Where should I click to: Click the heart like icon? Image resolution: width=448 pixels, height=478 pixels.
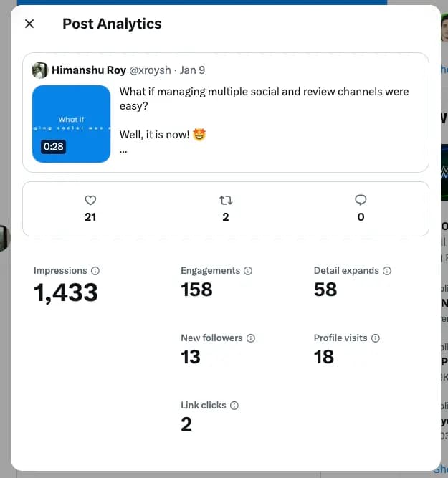tap(90, 200)
